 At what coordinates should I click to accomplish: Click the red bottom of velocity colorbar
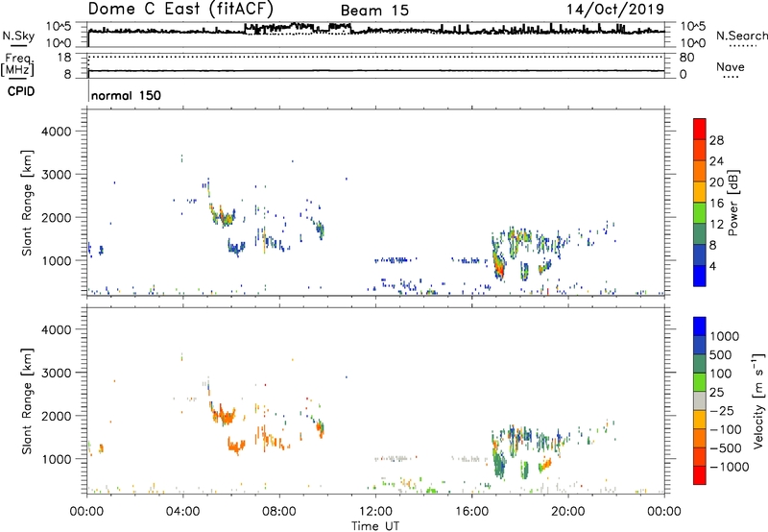[700, 475]
